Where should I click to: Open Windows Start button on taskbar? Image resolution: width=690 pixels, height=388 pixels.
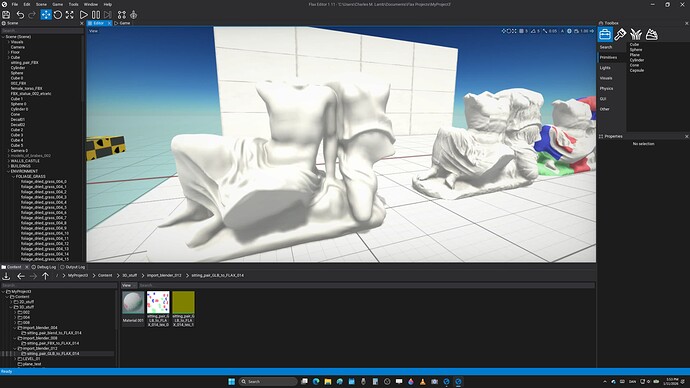click(231, 381)
